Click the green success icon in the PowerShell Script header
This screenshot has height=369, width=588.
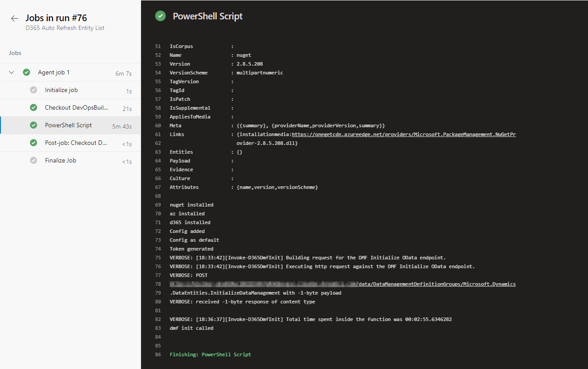[x=160, y=16]
